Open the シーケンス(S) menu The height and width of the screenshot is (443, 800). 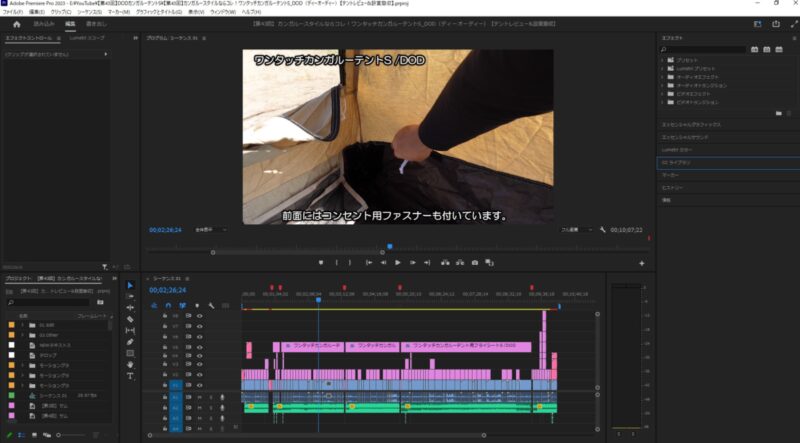(89, 12)
